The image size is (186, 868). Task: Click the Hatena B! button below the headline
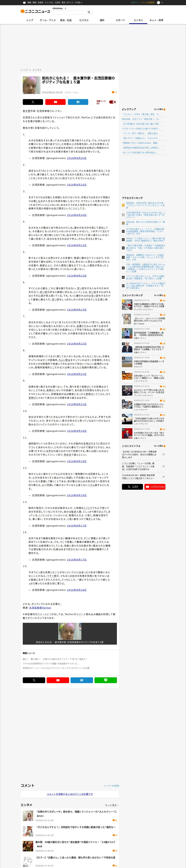tap(78, 102)
